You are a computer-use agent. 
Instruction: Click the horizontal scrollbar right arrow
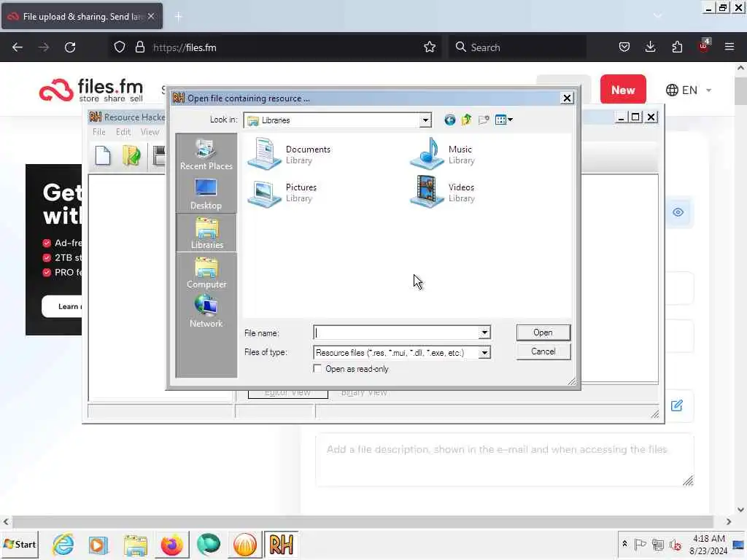coord(729,522)
